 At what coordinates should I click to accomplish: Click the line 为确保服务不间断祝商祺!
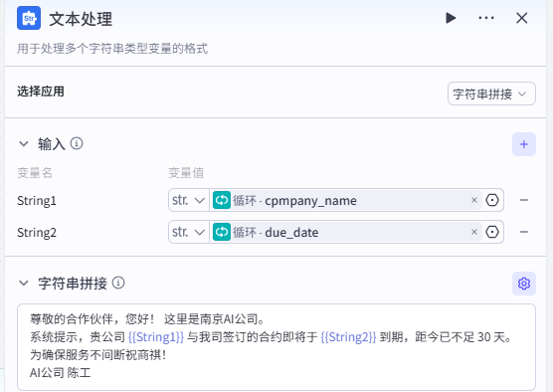98,354
